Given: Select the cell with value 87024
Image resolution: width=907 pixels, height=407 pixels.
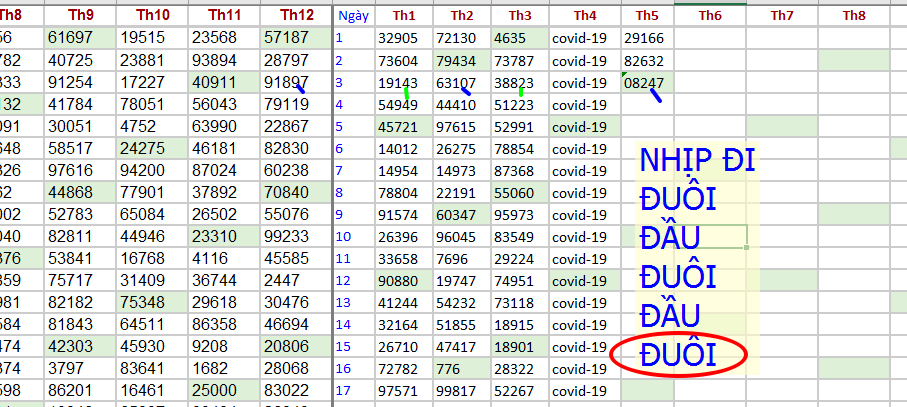Looking at the screenshot, I should [224, 171].
